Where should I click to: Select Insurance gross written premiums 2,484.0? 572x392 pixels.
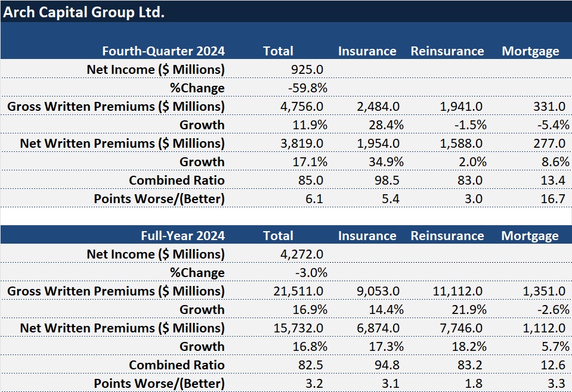coord(378,107)
